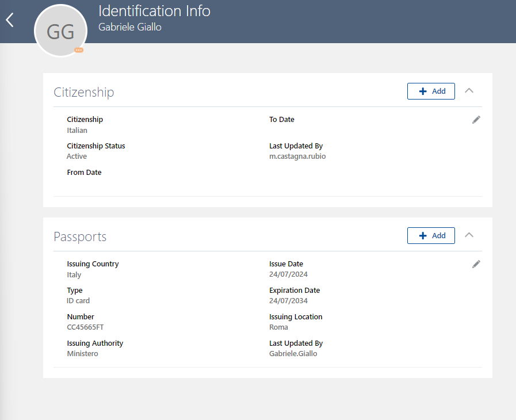Click the Identification Info page header
Screen dimensions: 516x420
coord(154,11)
